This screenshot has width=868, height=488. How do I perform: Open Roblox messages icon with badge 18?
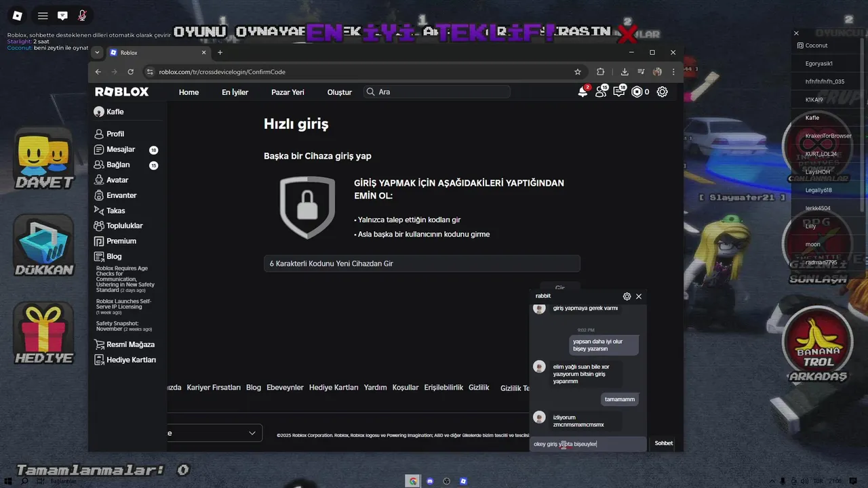(619, 91)
